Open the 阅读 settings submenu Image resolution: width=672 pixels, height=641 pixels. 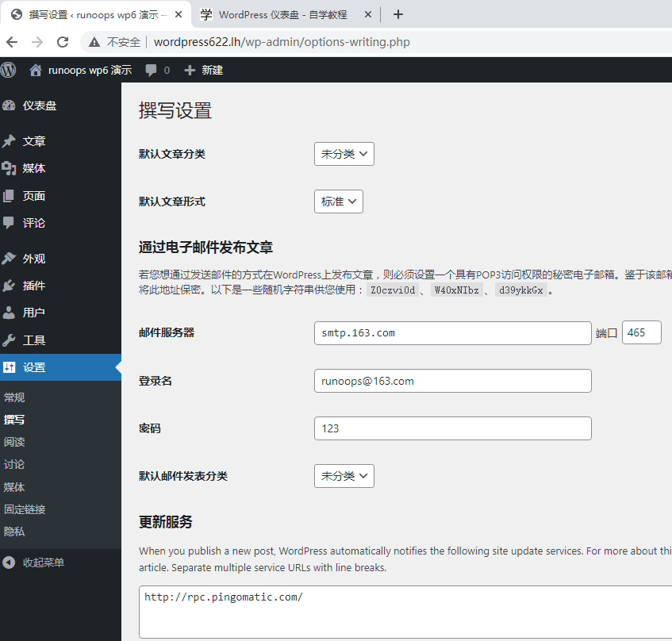pyautogui.click(x=14, y=442)
